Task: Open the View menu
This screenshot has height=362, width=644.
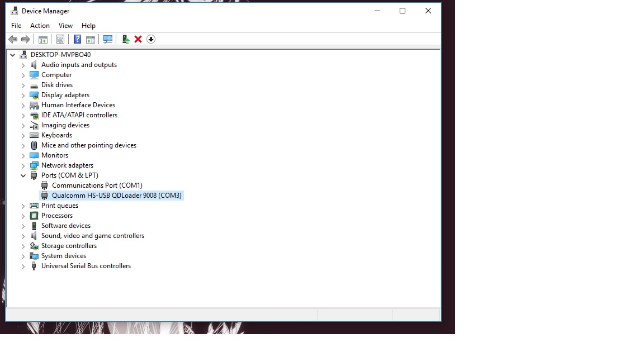Action: coord(65,26)
